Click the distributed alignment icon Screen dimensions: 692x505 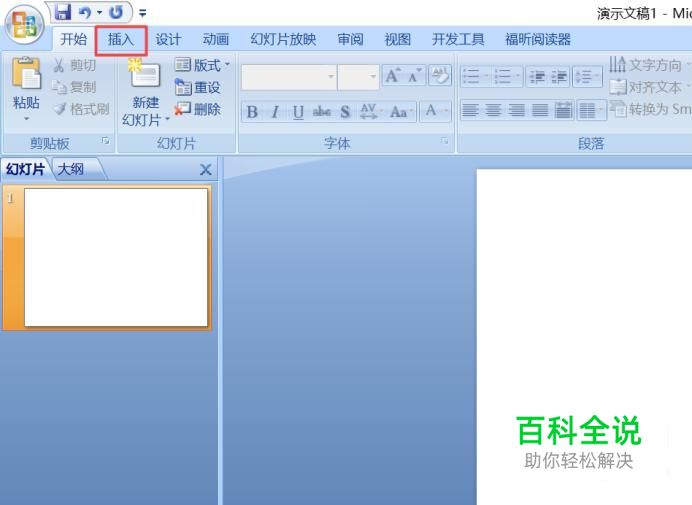click(x=564, y=110)
